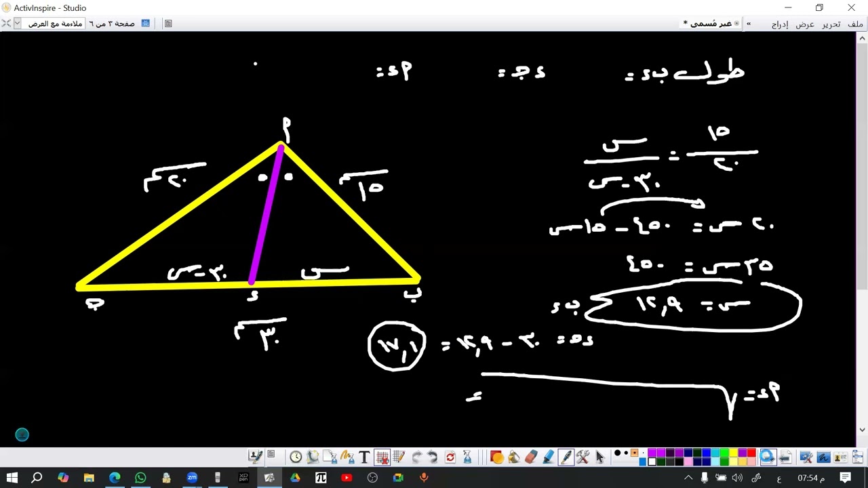Image resolution: width=868 pixels, height=488 pixels.
Task: Open the profile card icon in toolbar
Action: (840, 457)
